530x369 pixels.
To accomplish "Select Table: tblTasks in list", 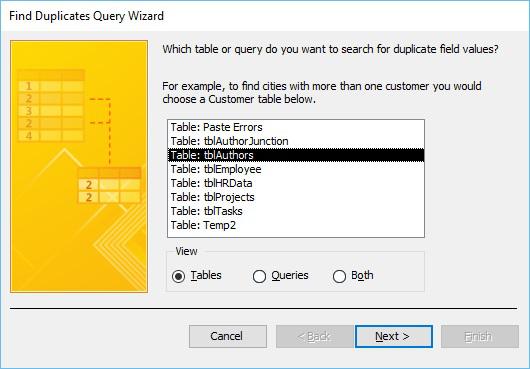I will (x=296, y=211).
